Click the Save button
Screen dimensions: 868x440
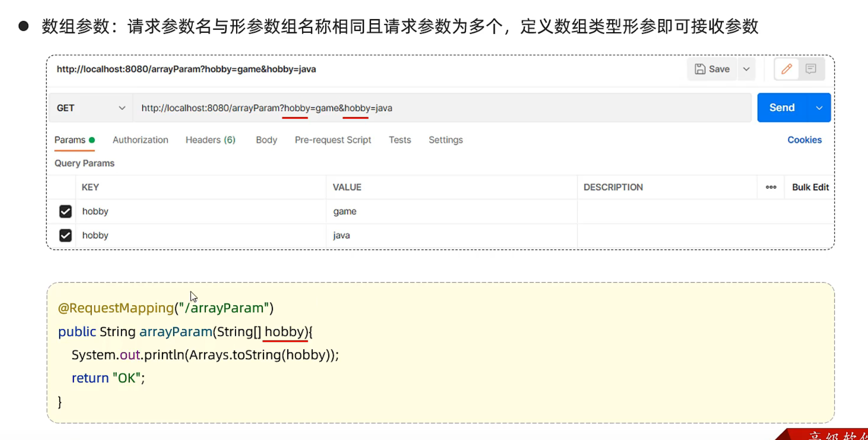pyautogui.click(x=712, y=69)
